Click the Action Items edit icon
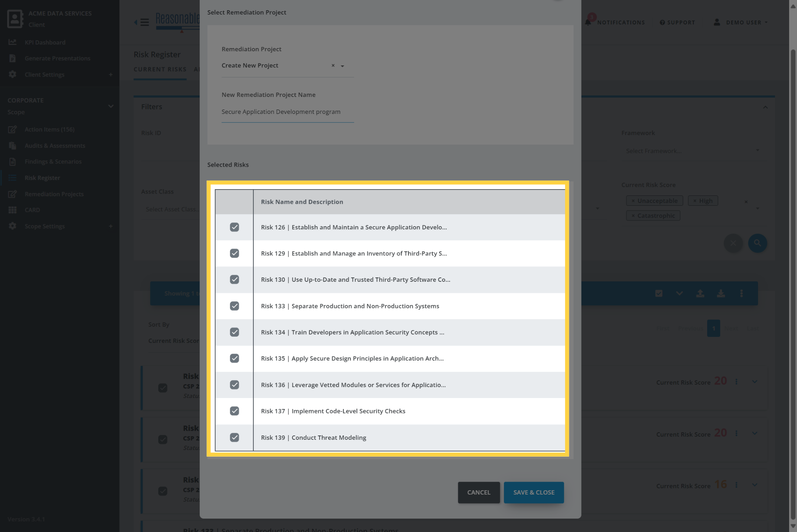The height and width of the screenshot is (532, 797). [x=13, y=129]
